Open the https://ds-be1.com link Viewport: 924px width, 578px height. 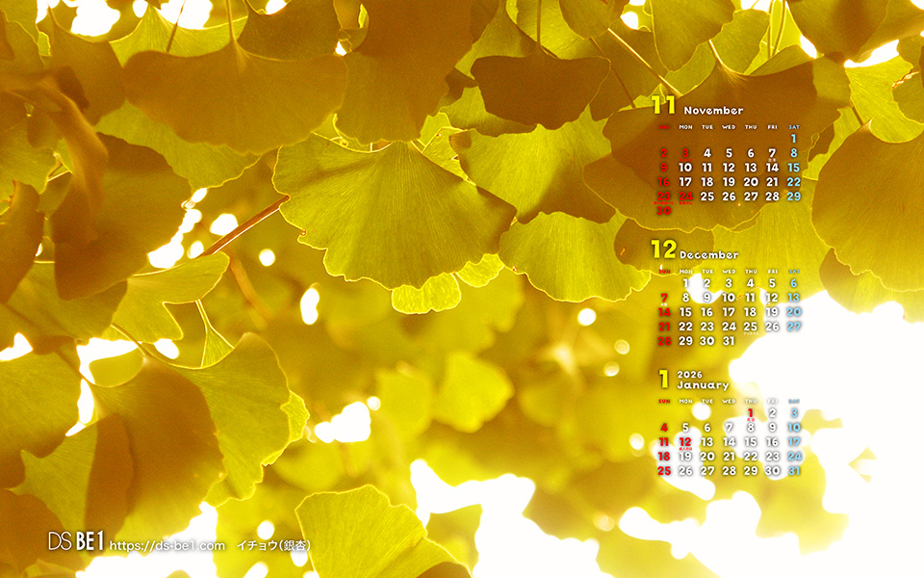[167, 546]
